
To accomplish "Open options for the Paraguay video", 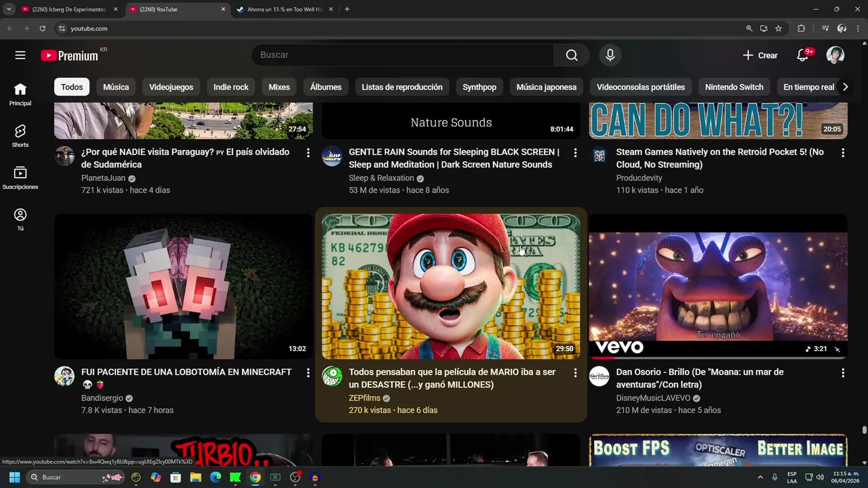I will [x=308, y=153].
